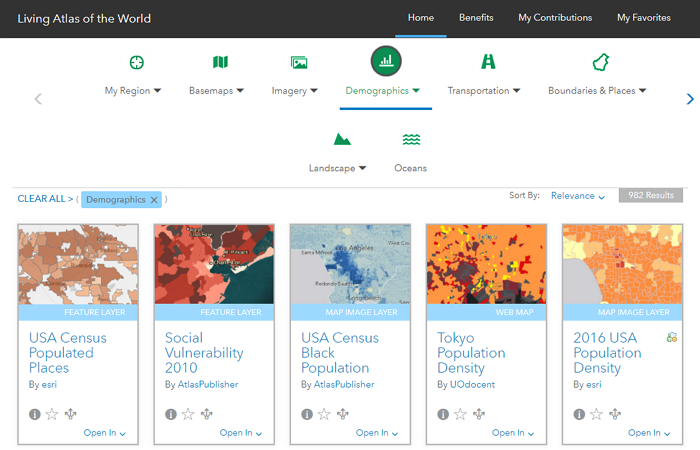Click the Social Vulnerability 2010 map thumbnail

pos(214,264)
